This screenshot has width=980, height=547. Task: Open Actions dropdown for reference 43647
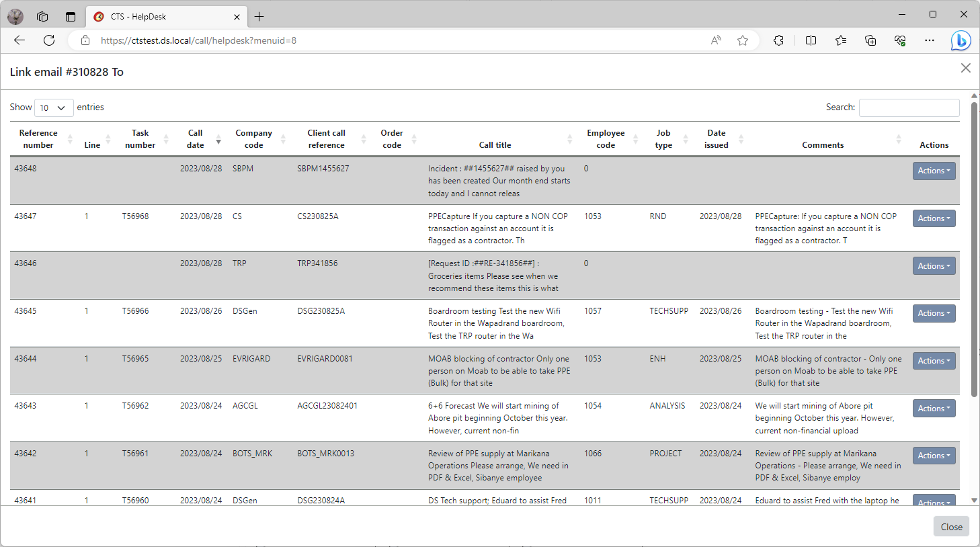click(934, 218)
